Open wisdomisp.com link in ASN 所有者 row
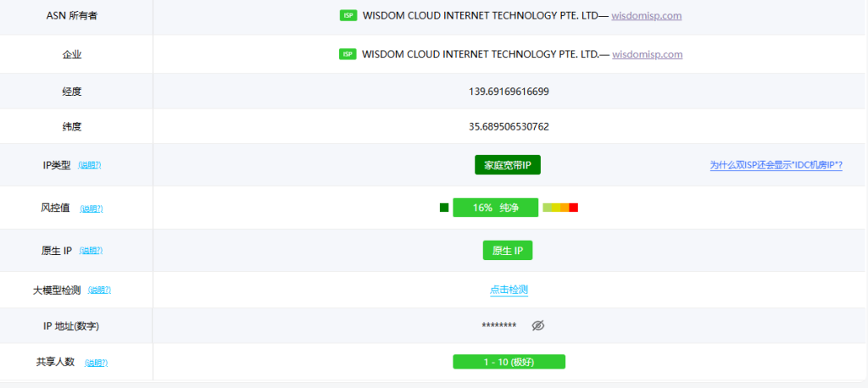Image resolution: width=868 pixels, height=388 pixels. point(647,15)
